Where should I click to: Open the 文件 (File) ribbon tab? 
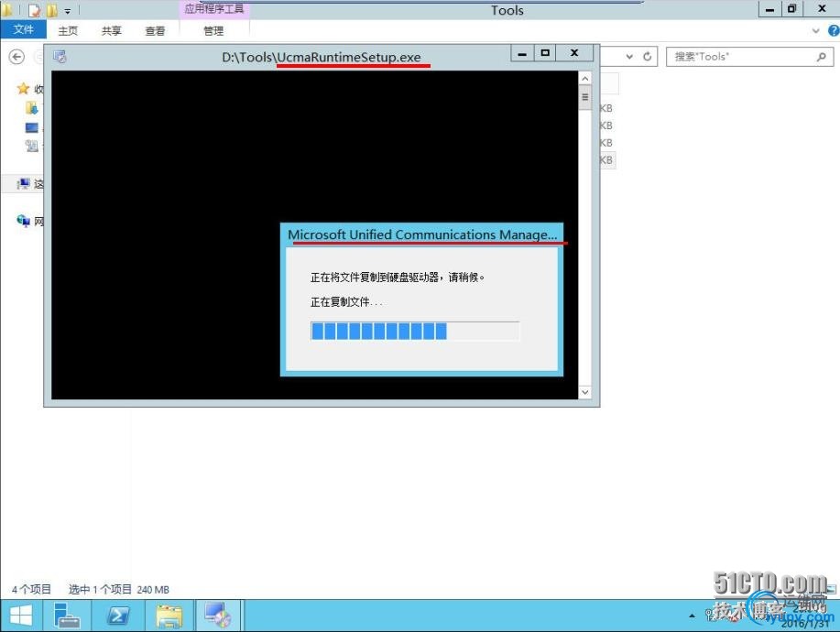pyautogui.click(x=23, y=29)
